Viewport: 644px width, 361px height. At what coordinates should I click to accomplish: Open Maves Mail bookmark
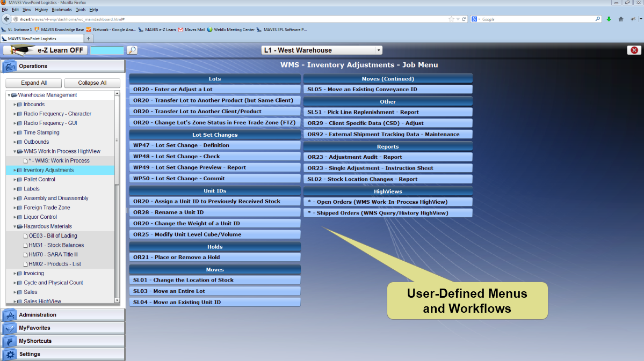pyautogui.click(x=191, y=30)
